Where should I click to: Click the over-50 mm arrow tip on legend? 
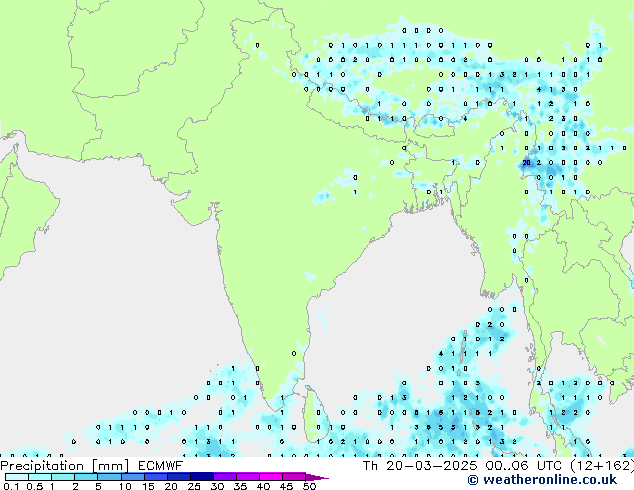pyautogui.click(x=317, y=478)
